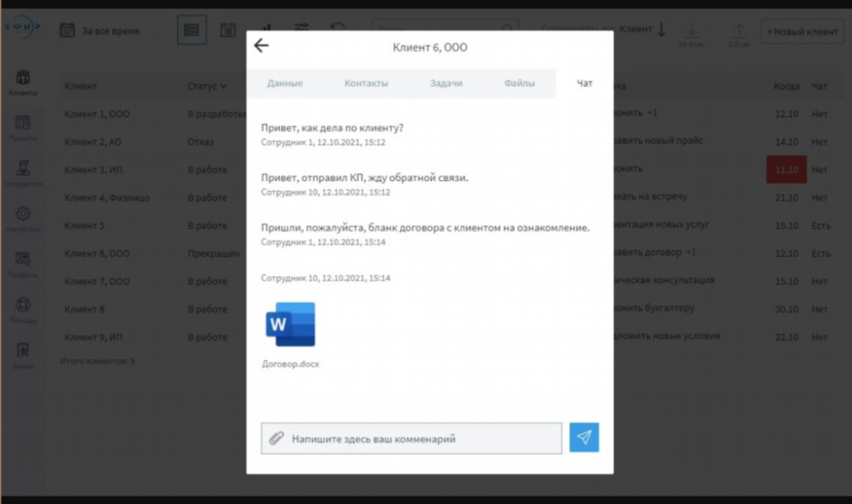This screenshot has height=504, width=852.
Task: Click the red 11.10 date cell
Action: [786, 170]
